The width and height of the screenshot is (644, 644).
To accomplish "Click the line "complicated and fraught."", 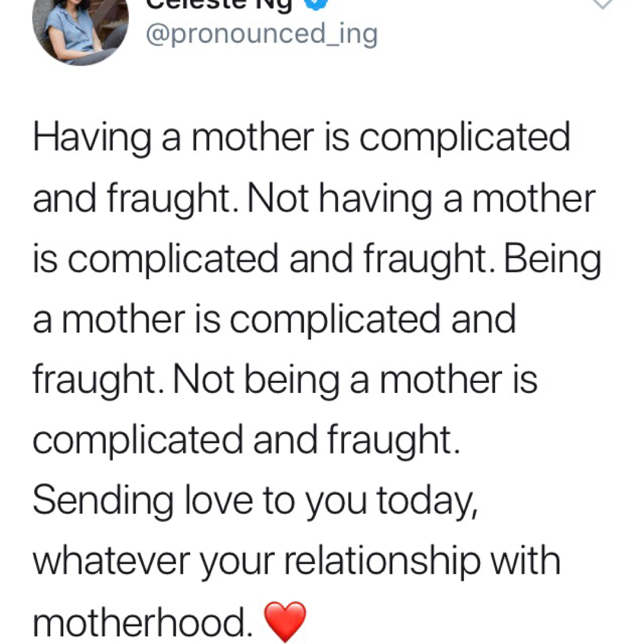I will [247, 440].
